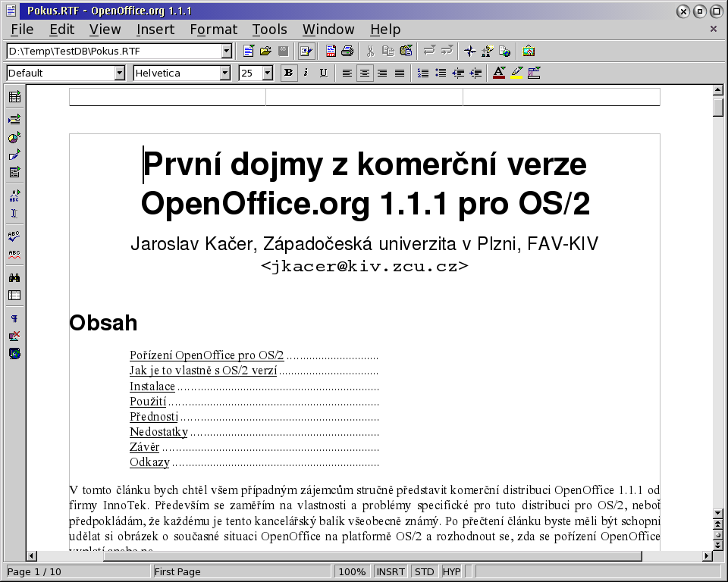Follow the Instalace contents link
Viewport: 728px width, 582px height.
152,386
